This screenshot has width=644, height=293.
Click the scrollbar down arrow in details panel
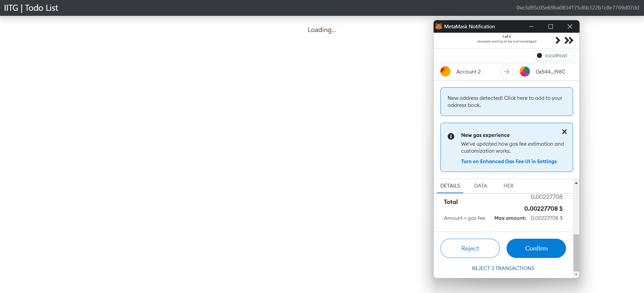tap(576, 275)
